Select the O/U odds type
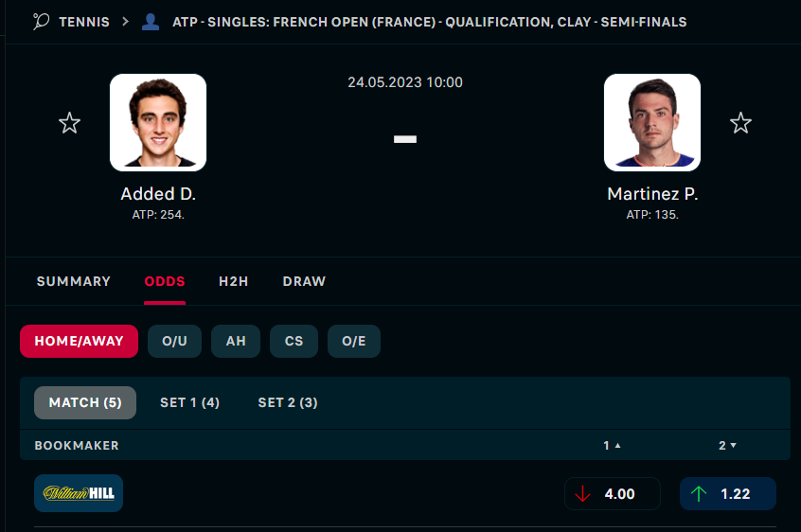The width and height of the screenshot is (801, 532). click(x=175, y=341)
